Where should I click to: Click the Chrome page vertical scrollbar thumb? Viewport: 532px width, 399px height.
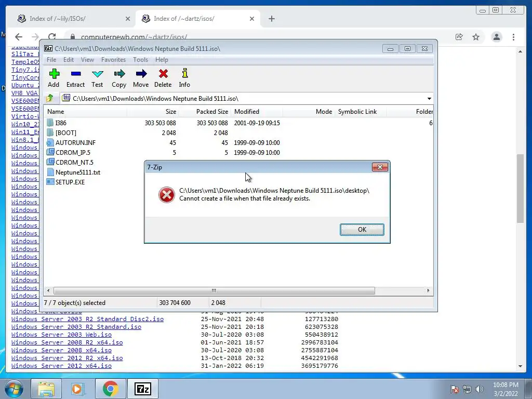[520, 189]
